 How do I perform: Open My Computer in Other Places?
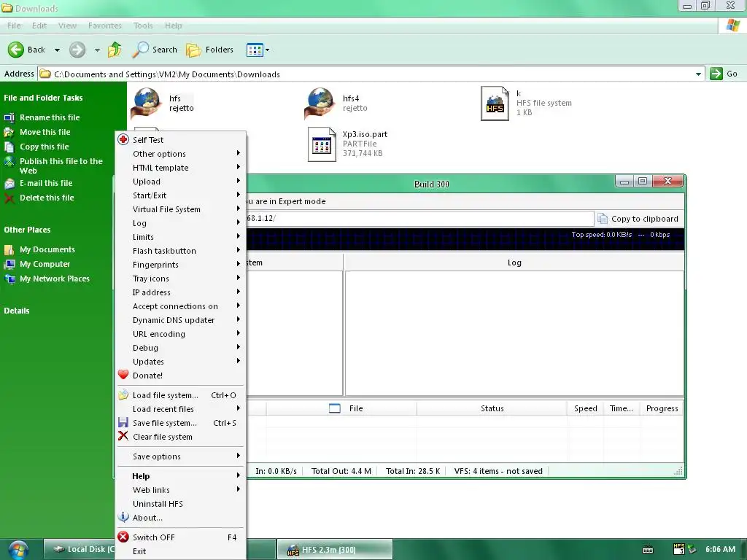pyautogui.click(x=44, y=264)
